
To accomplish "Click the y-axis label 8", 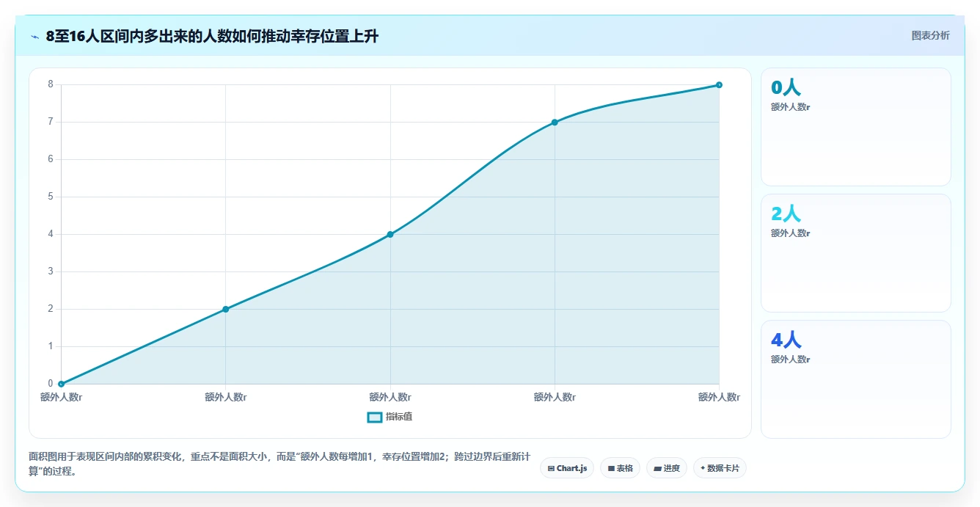I will [51, 84].
